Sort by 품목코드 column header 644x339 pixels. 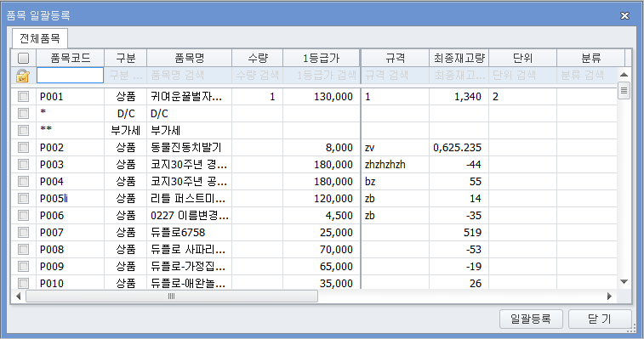click(71, 58)
